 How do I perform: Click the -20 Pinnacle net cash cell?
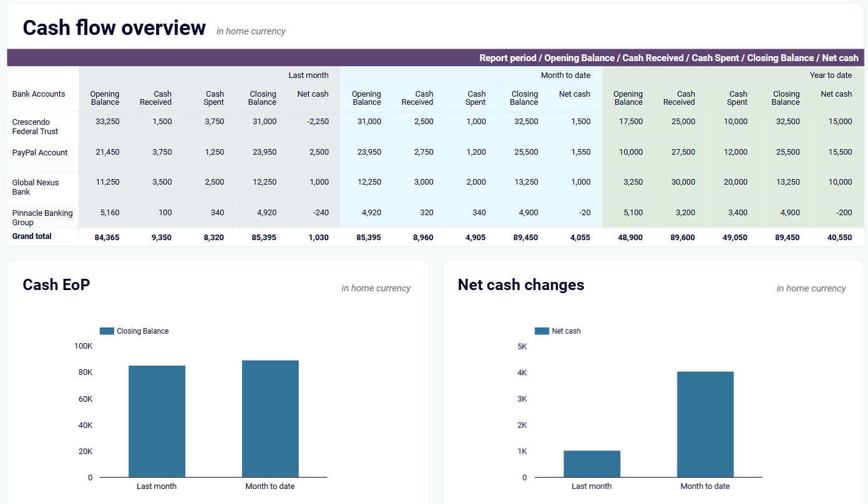pyautogui.click(x=585, y=213)
